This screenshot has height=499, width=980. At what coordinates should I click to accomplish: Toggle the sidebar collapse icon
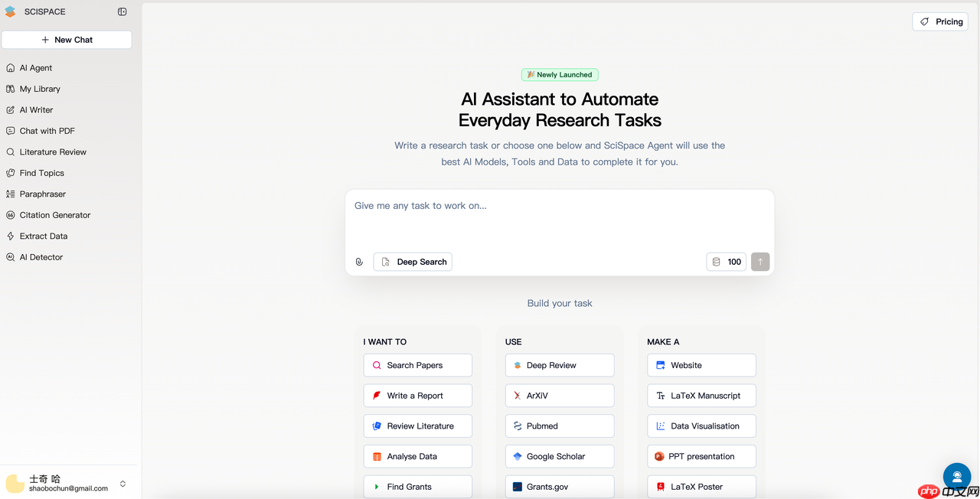click(x=122, y=12)
